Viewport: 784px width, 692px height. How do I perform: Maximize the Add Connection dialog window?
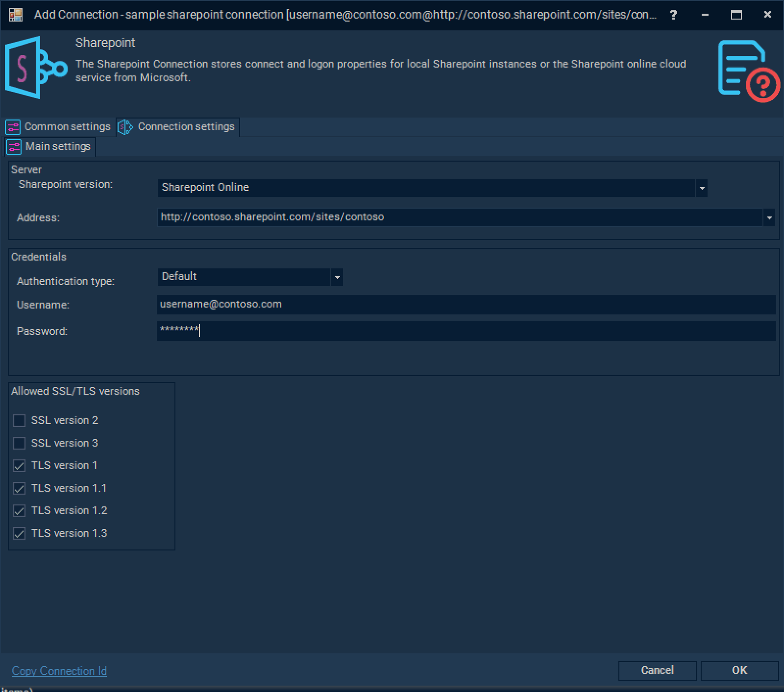[x=736, y=15]
